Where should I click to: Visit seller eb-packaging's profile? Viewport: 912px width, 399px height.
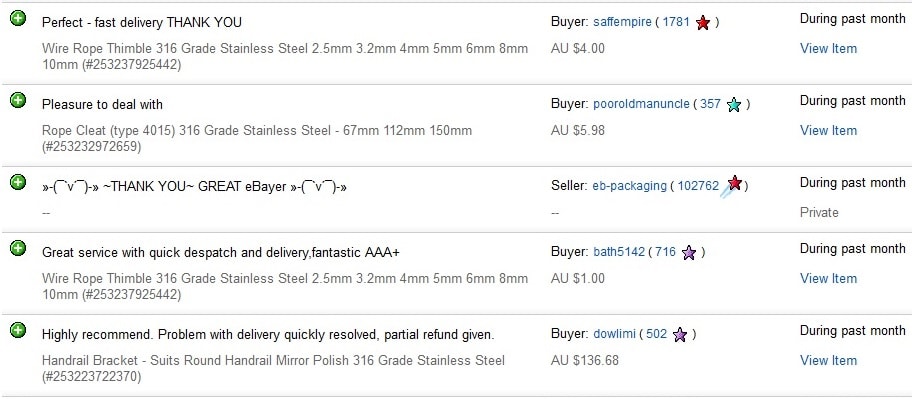click(629, 186)
